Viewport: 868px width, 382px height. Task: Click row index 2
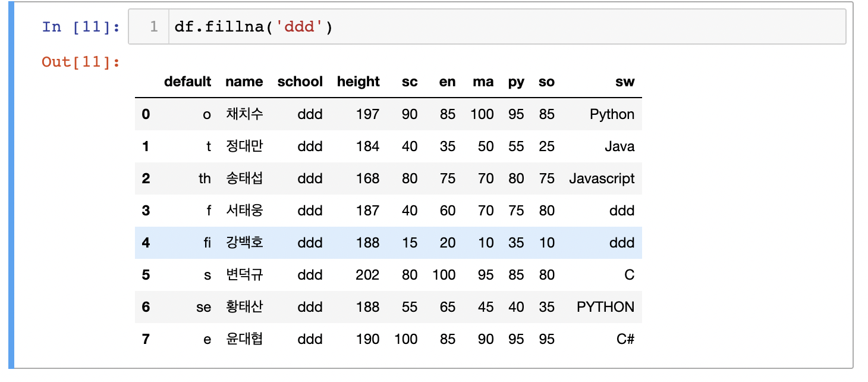click(x=146, y=179)
